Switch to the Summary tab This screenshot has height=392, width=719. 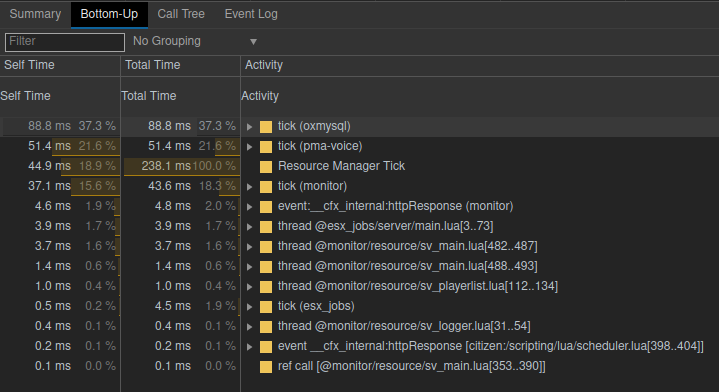(x=35, y=14)
